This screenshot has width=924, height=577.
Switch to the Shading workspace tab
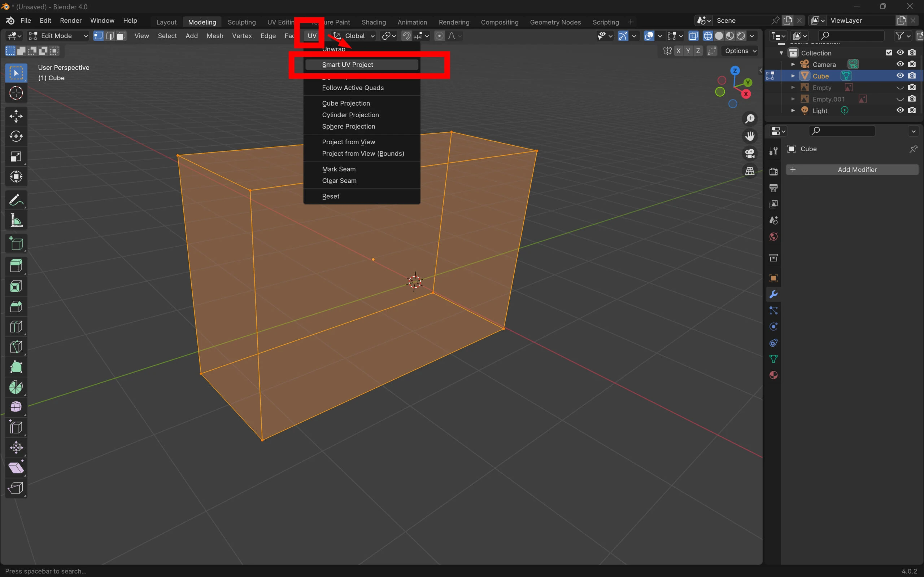click(374, 22)
